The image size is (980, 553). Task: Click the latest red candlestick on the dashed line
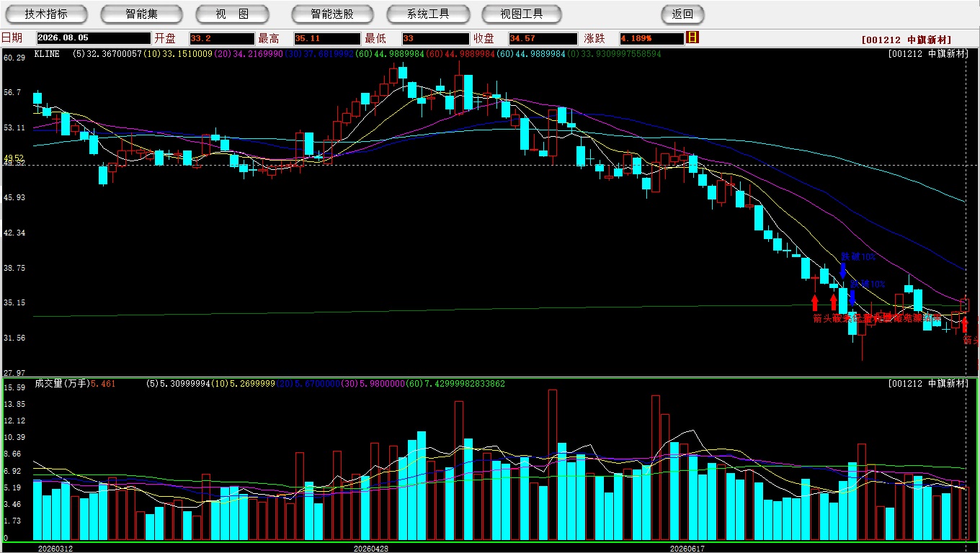point(965,305)
